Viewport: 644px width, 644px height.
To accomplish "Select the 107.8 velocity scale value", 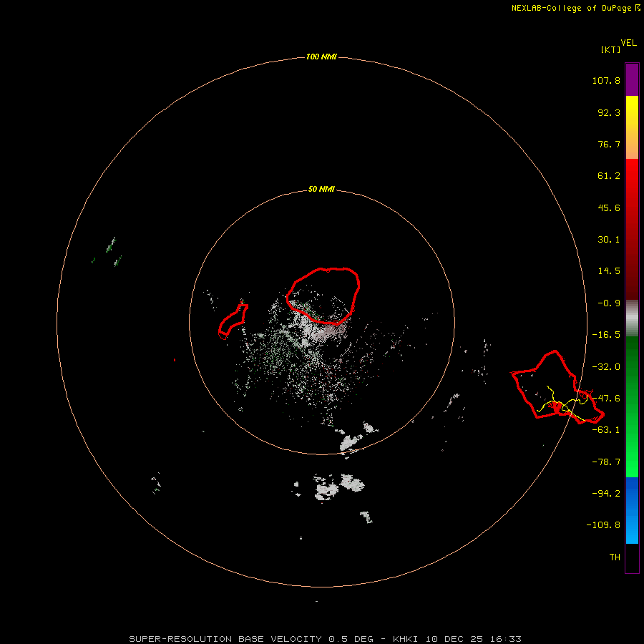I will click(606, 80).
